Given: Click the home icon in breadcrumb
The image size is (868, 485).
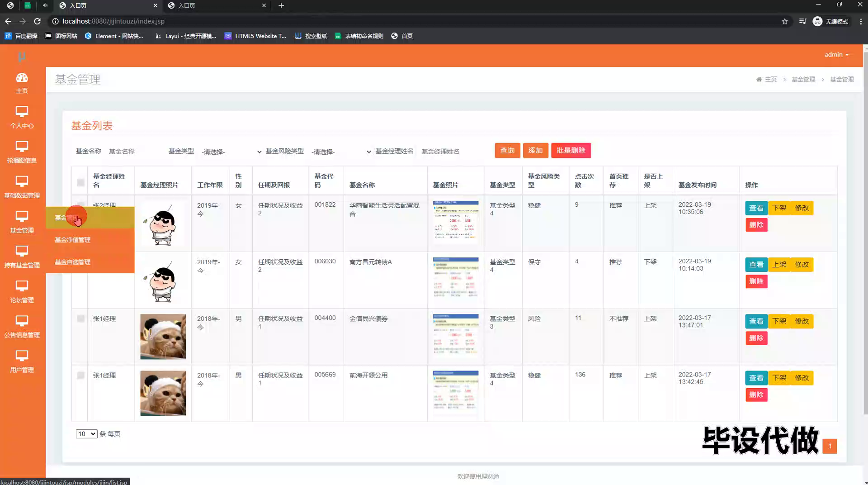Looking at the screenshot, I should [759, 79].
